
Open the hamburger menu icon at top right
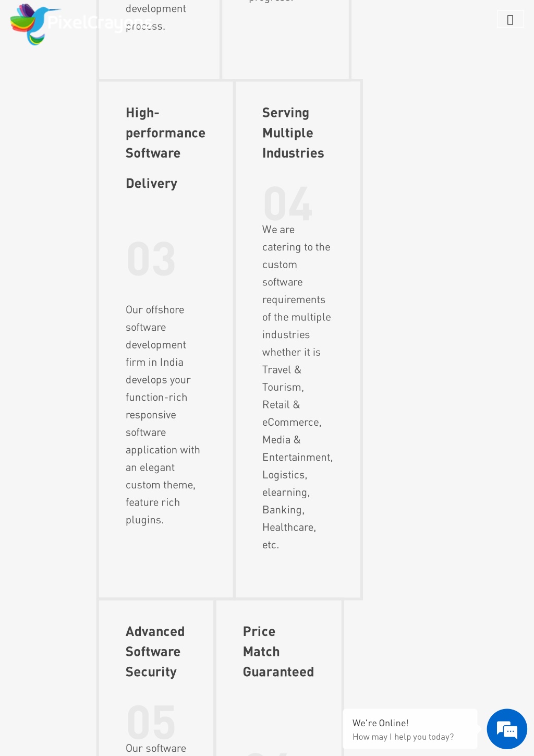[510, 19]
